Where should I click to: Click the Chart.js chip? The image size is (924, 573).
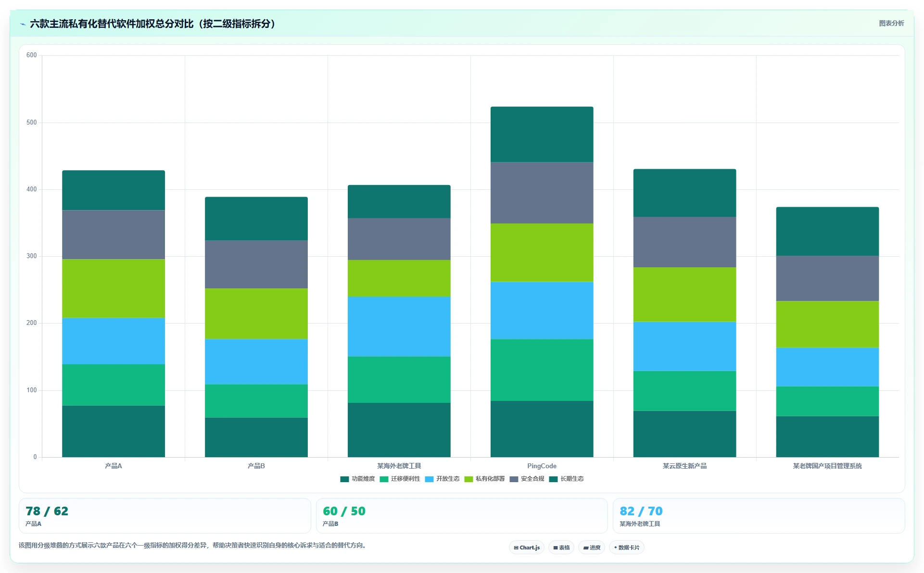coord(527,548)
